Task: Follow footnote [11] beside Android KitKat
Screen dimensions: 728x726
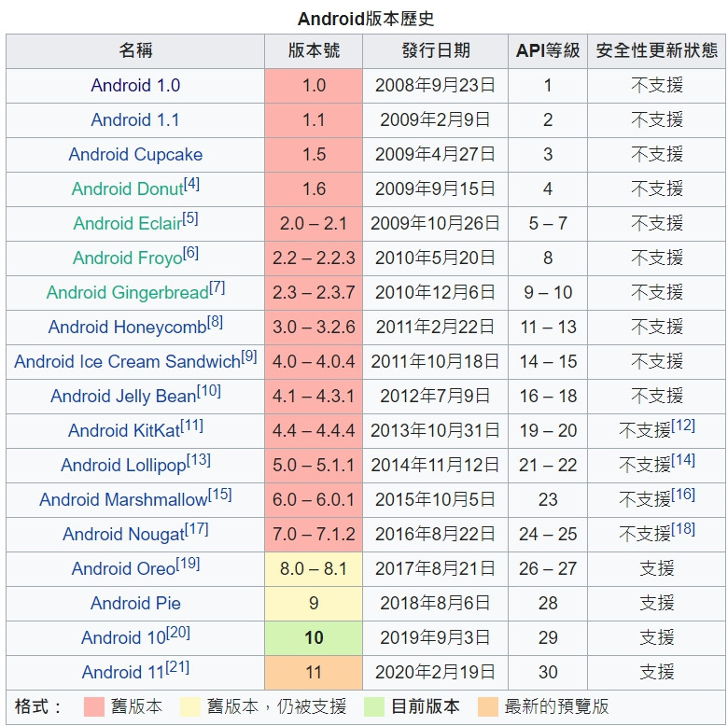Action: (192, 426)
